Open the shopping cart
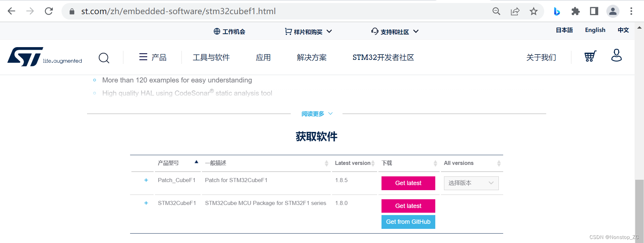Image resolution: width=644 pixels, height=243 pixels. pos(590,56)
